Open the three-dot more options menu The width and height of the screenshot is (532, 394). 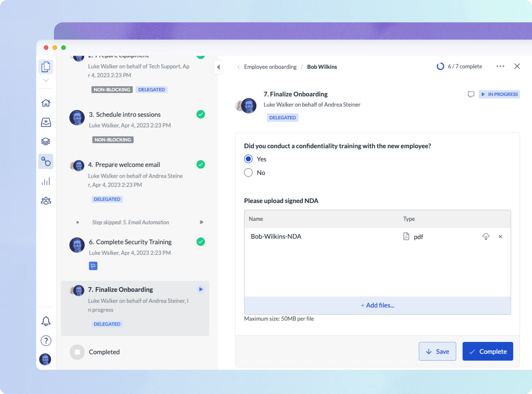(x=500, y=67)
